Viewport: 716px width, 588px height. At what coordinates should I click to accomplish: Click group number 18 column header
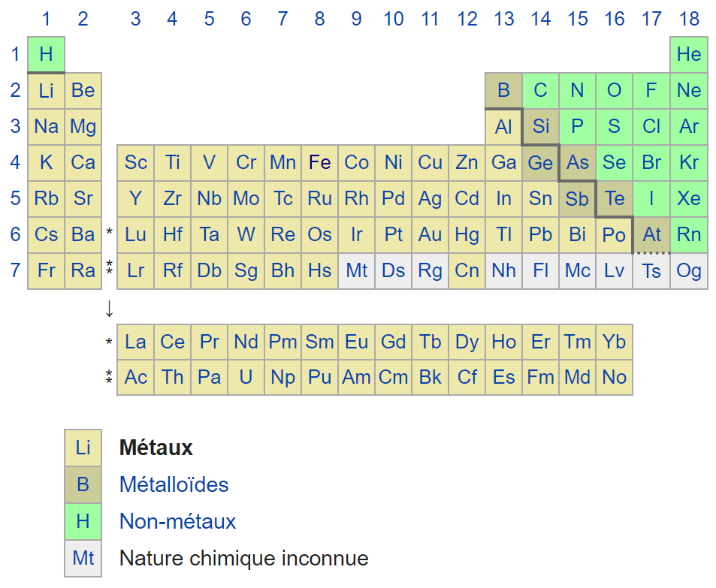(x=688, y=19)
